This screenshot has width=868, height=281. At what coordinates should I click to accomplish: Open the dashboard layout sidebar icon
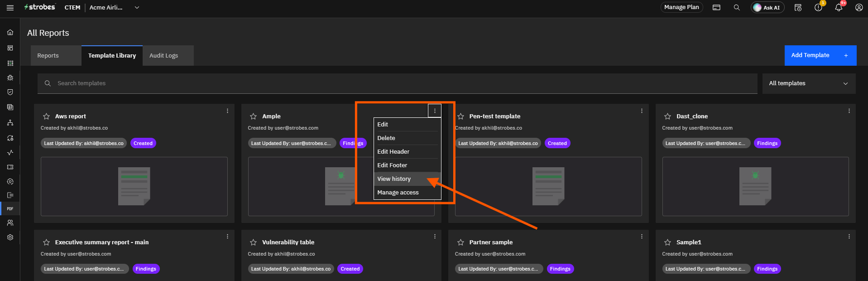tap(10, 48)
